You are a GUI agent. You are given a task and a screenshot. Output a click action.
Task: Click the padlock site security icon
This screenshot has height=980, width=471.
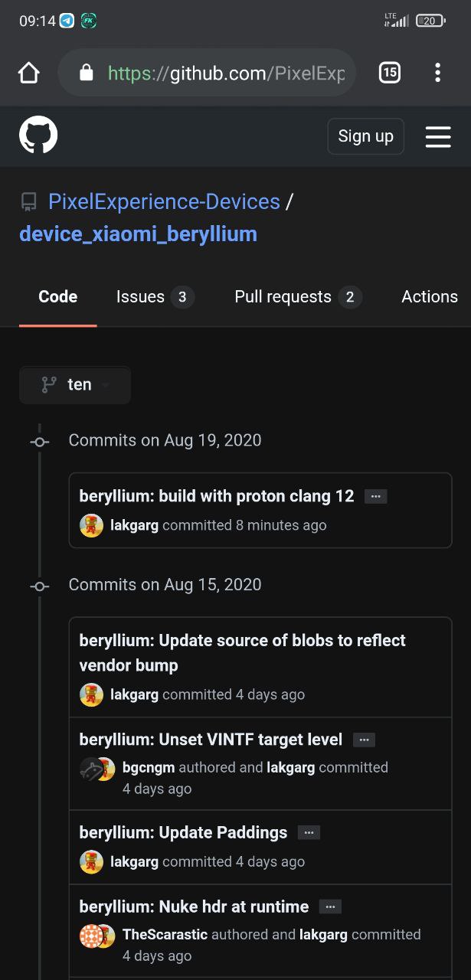pos(87,73)
